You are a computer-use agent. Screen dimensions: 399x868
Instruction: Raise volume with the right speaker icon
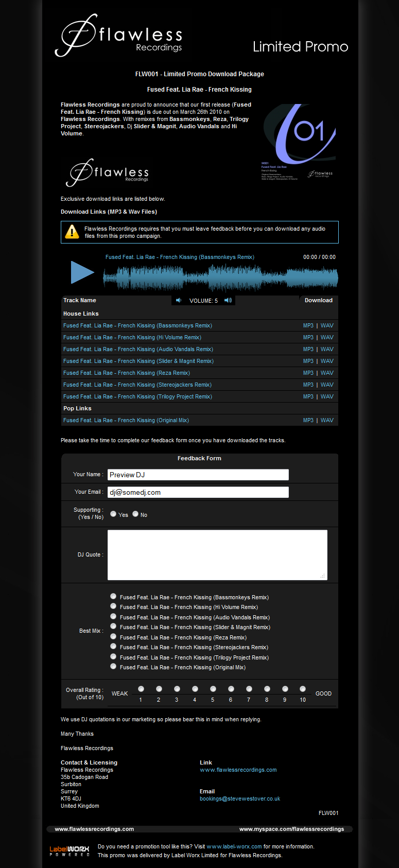(x=228, y=300)
